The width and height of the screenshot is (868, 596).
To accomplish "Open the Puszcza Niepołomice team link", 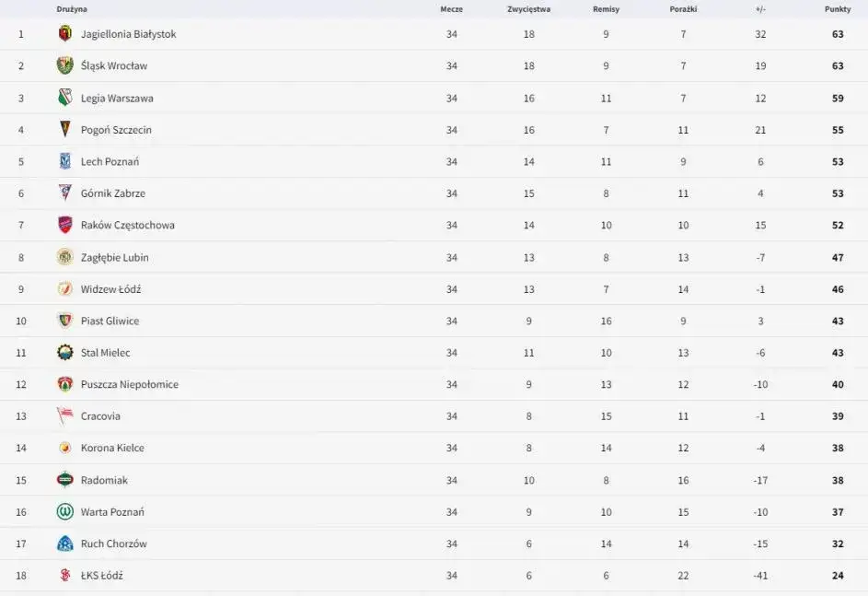I will click(130, 384).
